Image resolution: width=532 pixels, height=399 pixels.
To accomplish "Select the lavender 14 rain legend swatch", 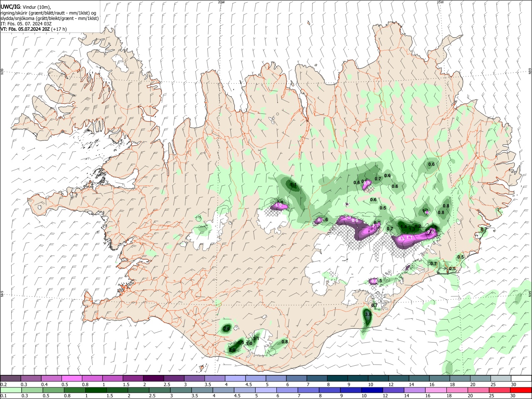I will 415,390.
